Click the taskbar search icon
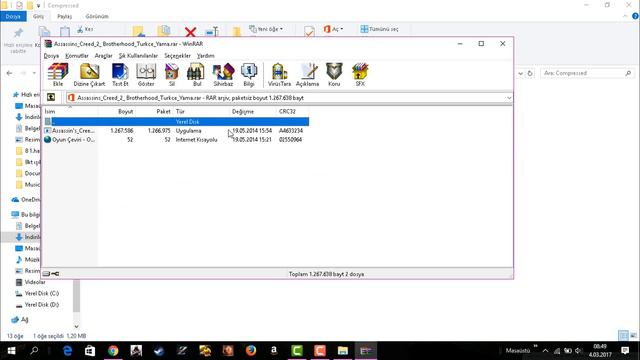The width and height of the screenshot is (640, 360). pyautogui.click(x=34, y=351)
